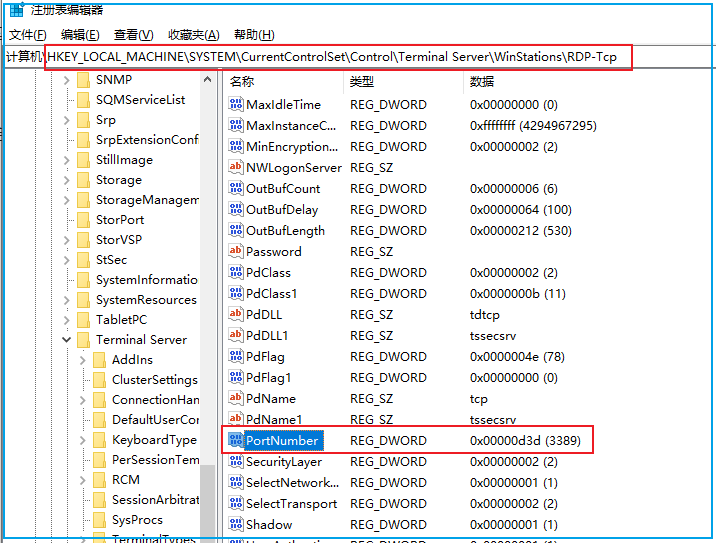Open the 文件(F) menu
The image size is (716, 543).
(x=27, y=35)
